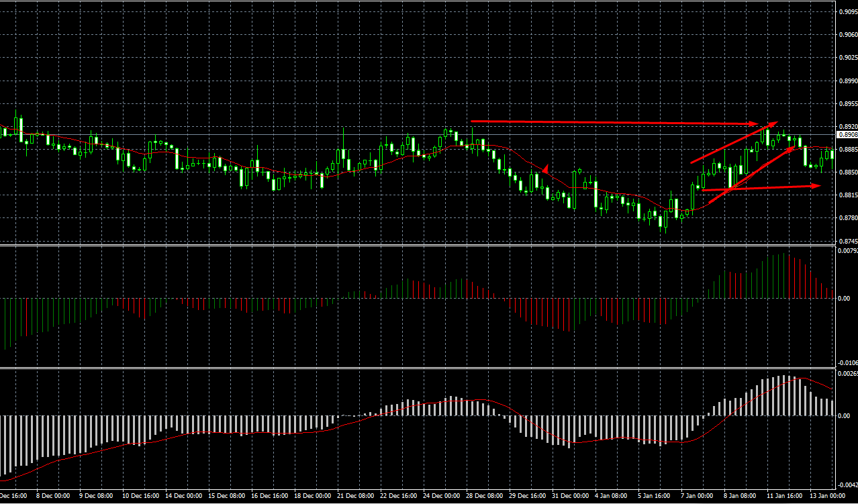Click the 0.8745 price axis label
The width and height of the screenshot is (858, 504).
(847, 241)
